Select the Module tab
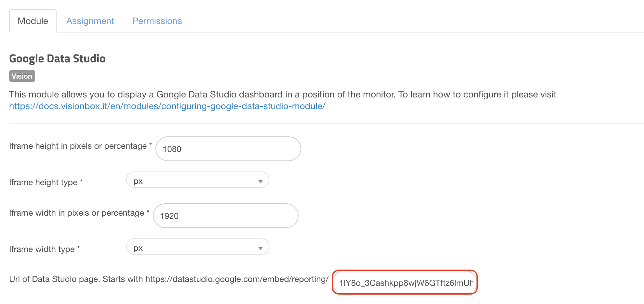Screen dimensions: 644x304 pos(33,20)
